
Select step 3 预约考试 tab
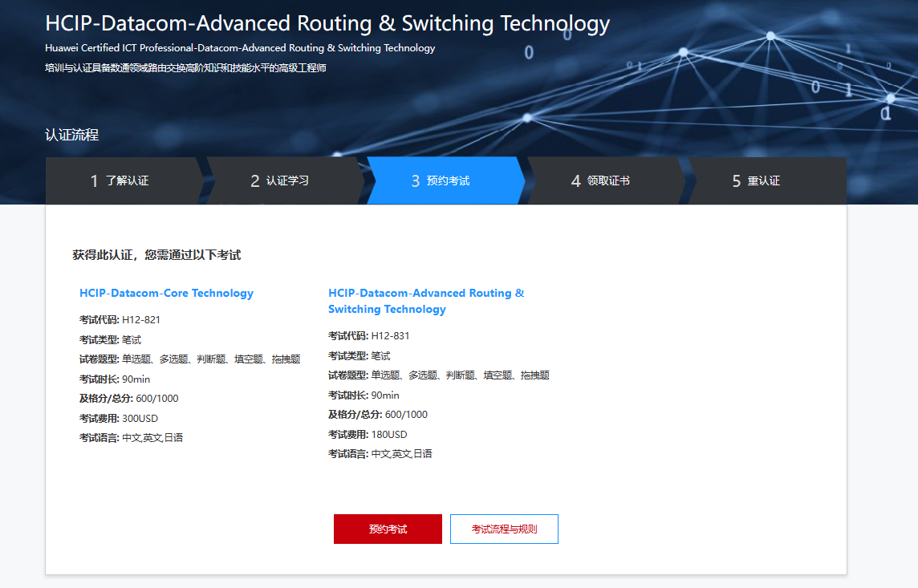[x=445, y=180]
